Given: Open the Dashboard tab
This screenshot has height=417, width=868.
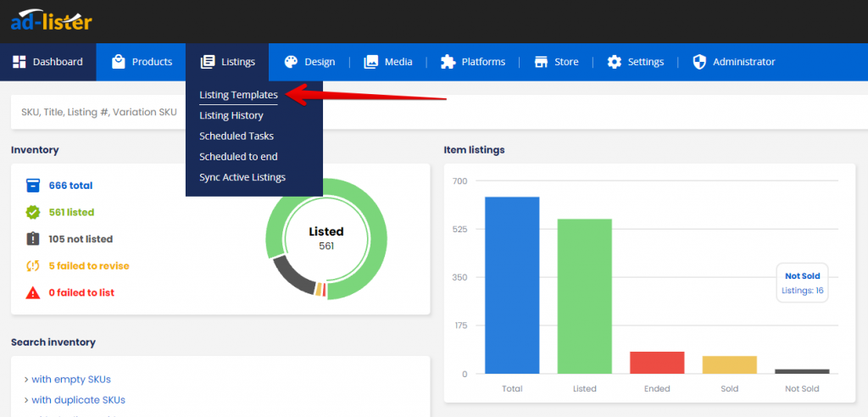Looking at the screenshot, I should pos(48,62).
